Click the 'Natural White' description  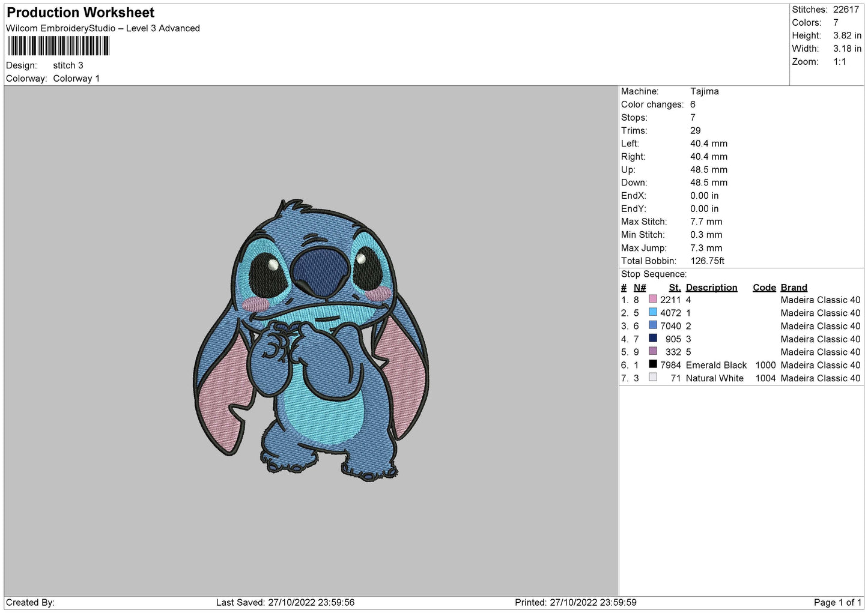click(714, 378)
